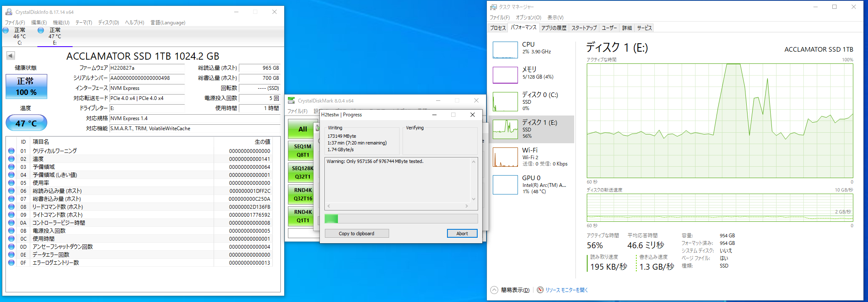The height and width of the screenshot is (302, 868).
Task: Click the H2testw log scroll-up arrow
Action: point(474,162)
